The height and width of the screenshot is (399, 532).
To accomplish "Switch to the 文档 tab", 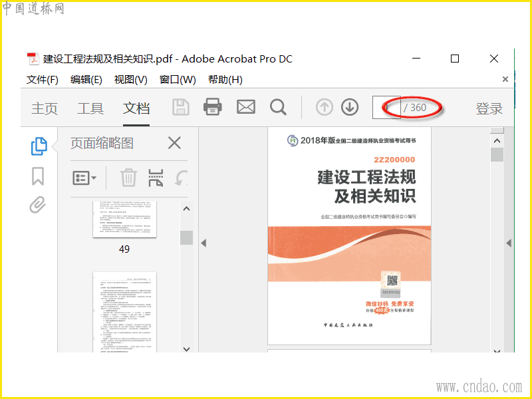I will click(x=136, y=108).
